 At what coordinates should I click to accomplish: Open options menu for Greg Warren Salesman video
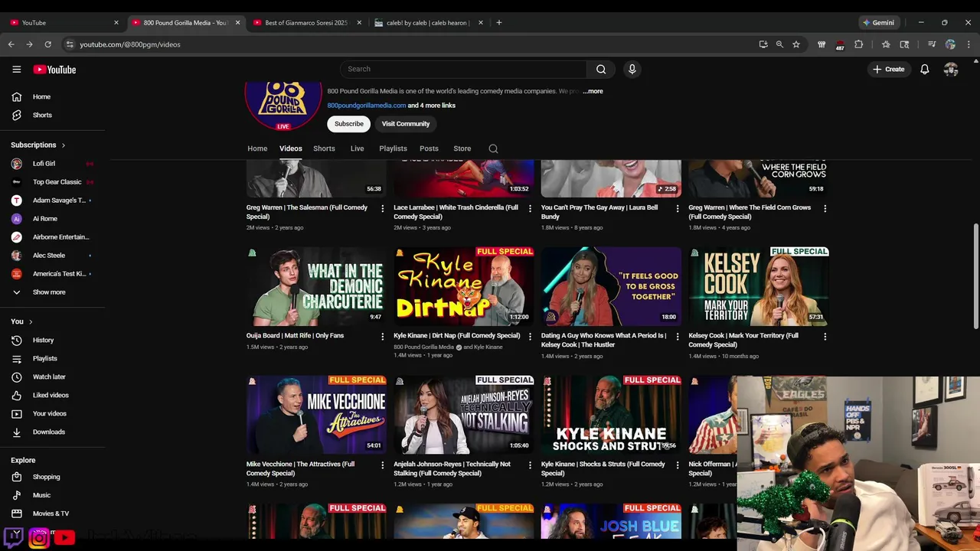click(x=383, y=208)
